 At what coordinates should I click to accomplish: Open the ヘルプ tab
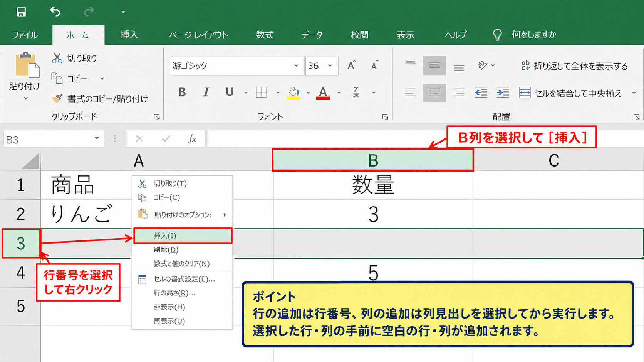456,35
